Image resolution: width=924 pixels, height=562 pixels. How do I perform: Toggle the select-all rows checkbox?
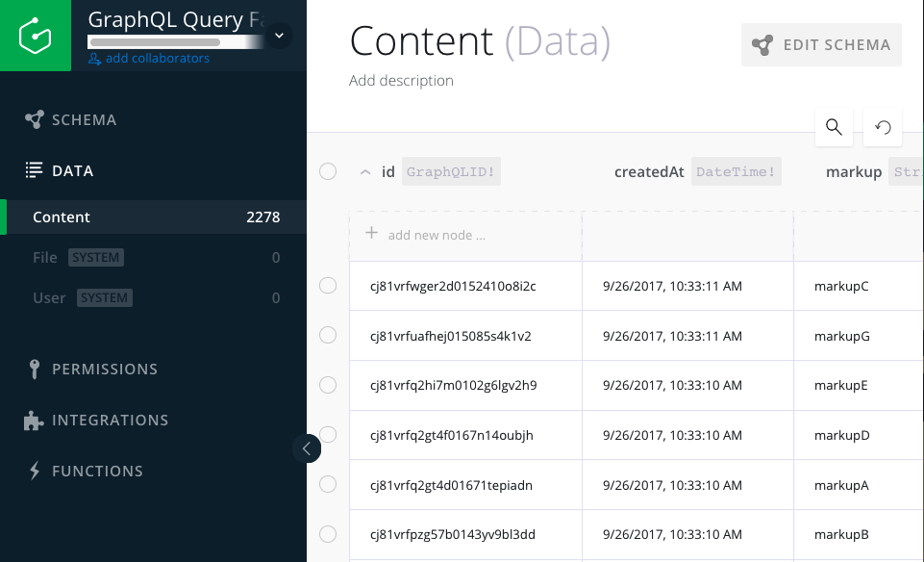(x=328, y=171)
